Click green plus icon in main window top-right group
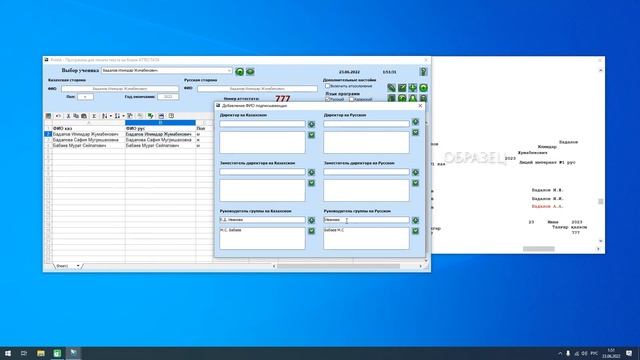The width and height of the screenshot is (640, 360). [x=413, y=88]
